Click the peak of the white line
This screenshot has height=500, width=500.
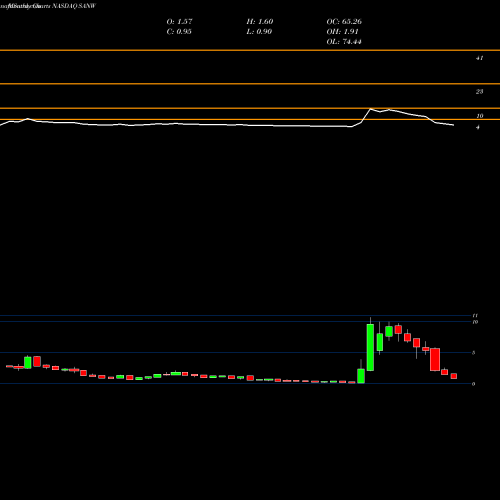(x=370, y=109)
